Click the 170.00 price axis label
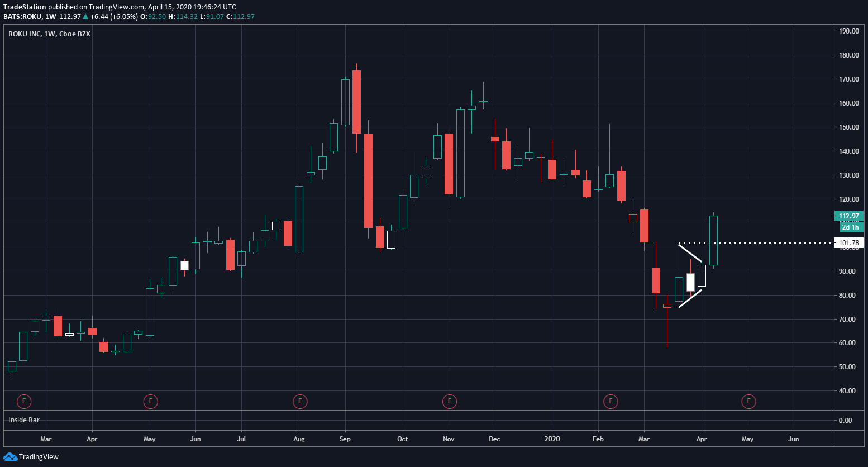The width and height of the screenshot is (868, 467). pos(849,79)
